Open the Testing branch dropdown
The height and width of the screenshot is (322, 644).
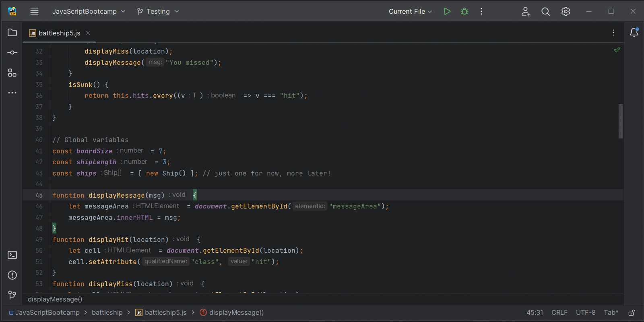click(x=158, y=11)
